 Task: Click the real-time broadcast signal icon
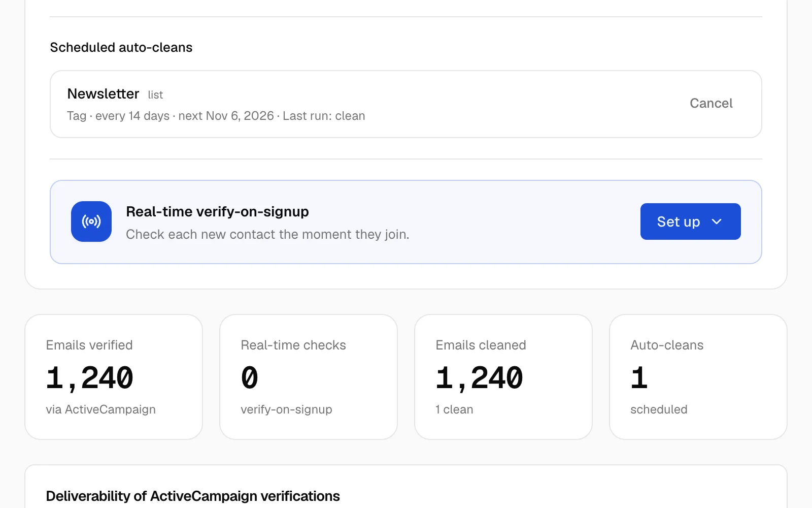tap(91, 221)
